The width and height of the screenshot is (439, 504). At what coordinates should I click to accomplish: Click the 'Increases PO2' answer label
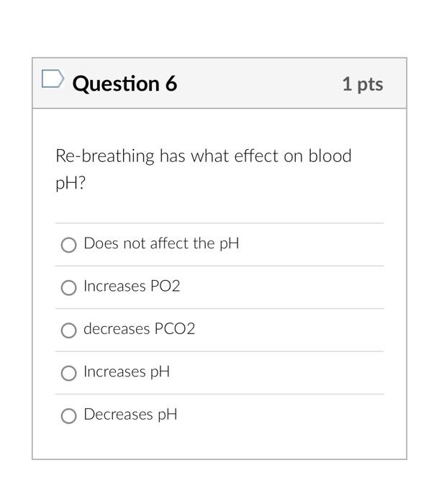tap(132, 286)
